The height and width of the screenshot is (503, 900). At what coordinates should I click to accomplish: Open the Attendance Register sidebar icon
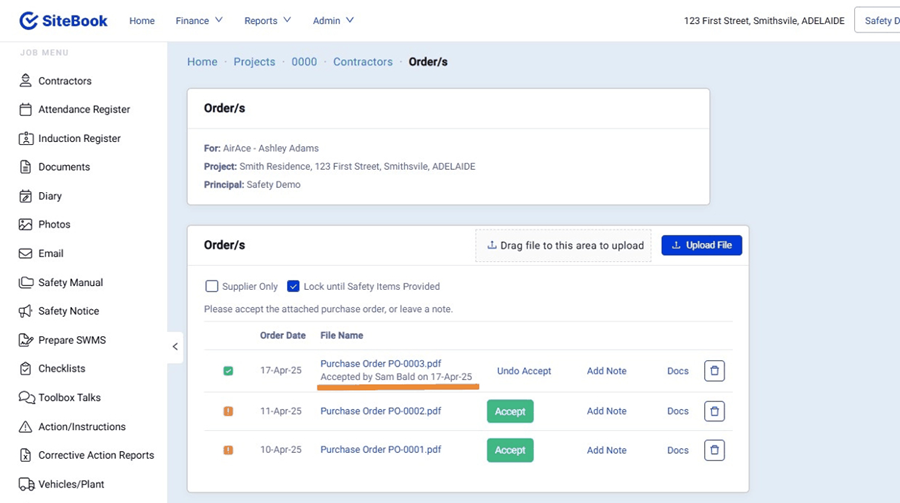[x=26, y=110]
